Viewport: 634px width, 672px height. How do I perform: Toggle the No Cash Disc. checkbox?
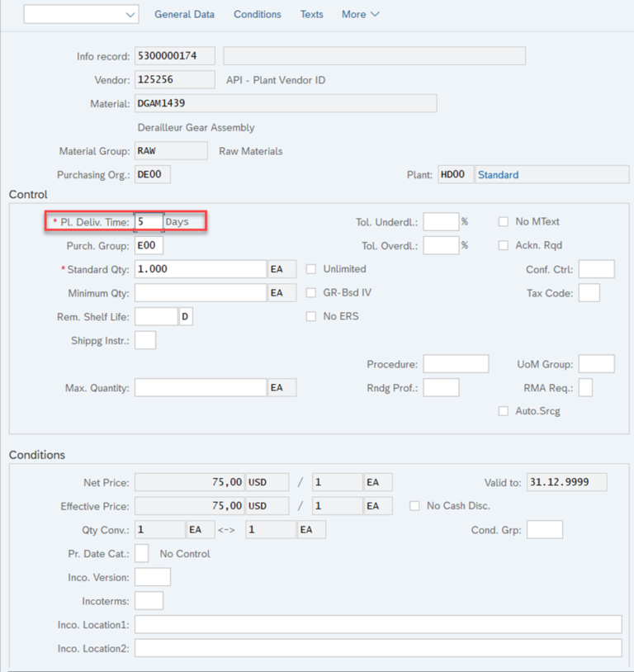414,506
